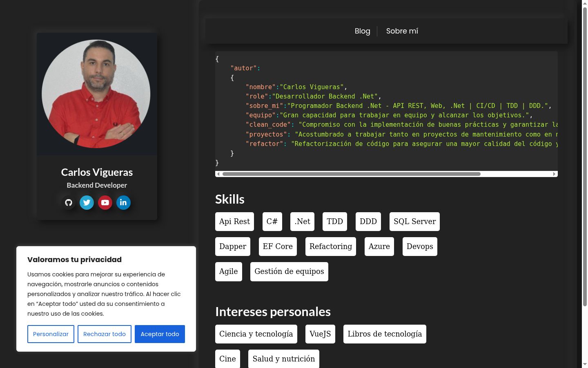
Task: Click the page vertical scrollbar thumb
Action: [585, 157]
